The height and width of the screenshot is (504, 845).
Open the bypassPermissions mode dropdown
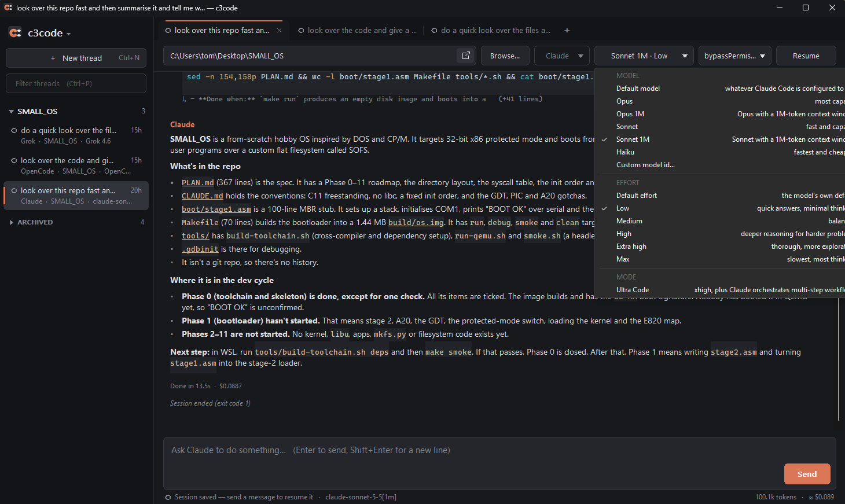tap(735, 56)
